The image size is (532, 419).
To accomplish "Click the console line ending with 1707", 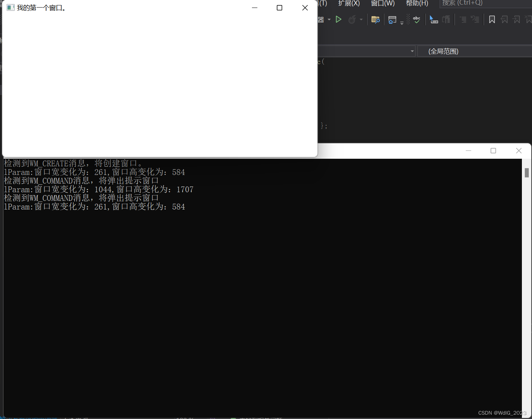I will (x=99, y=189).
